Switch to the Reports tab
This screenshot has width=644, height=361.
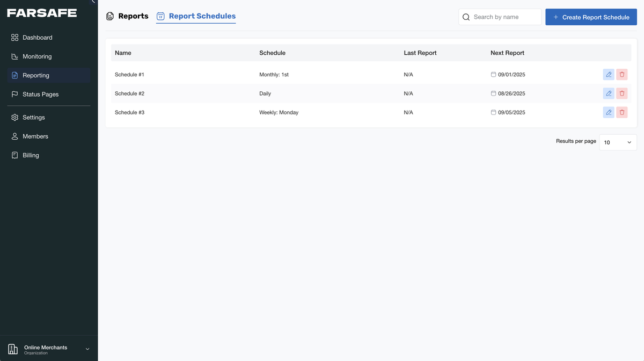[127, 16]
